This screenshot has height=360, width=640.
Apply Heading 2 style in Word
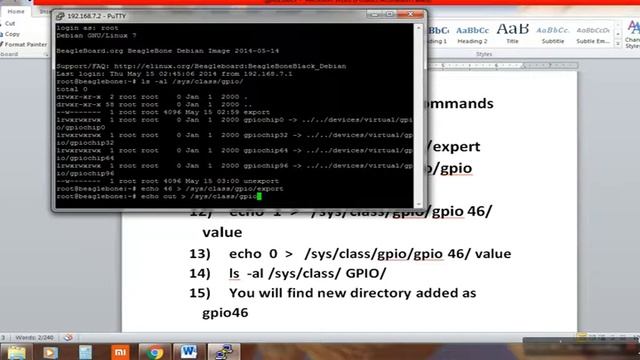coord(472,34)
